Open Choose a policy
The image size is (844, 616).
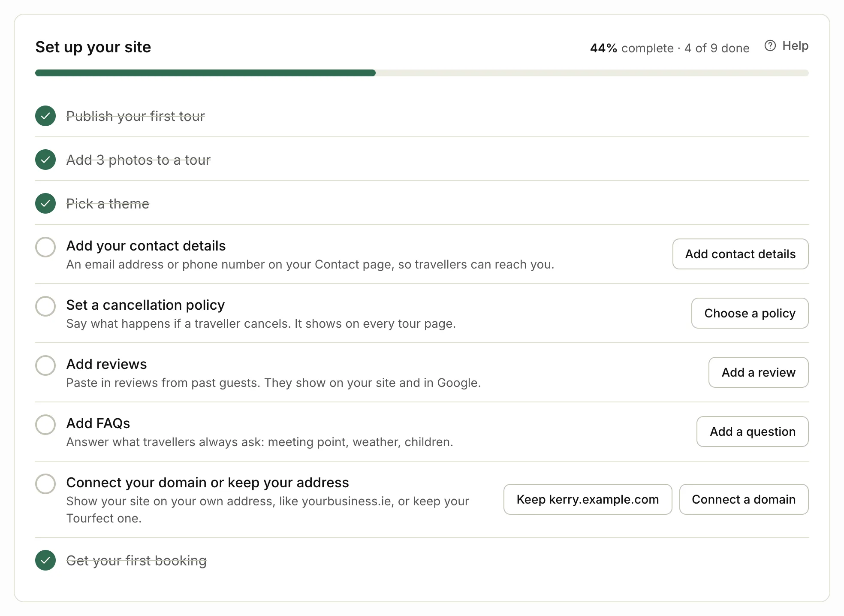[x=750, y=313]
